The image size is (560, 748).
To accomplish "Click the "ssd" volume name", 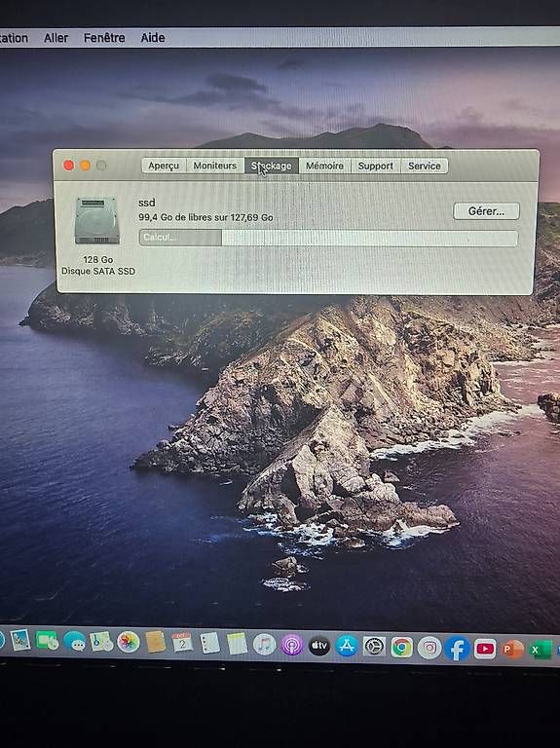I will click(147, 203).
